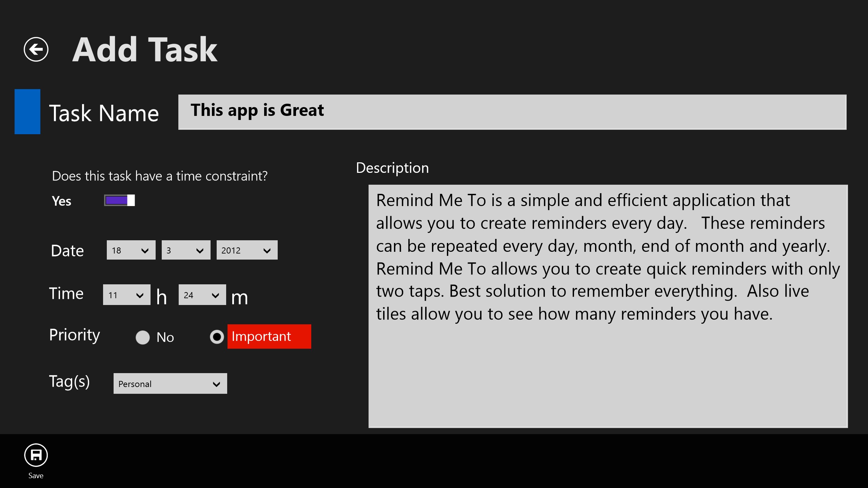Click the Save label in bottom bar
The height and width of the screenshot is (488, 868).
(x=36, y=476)
